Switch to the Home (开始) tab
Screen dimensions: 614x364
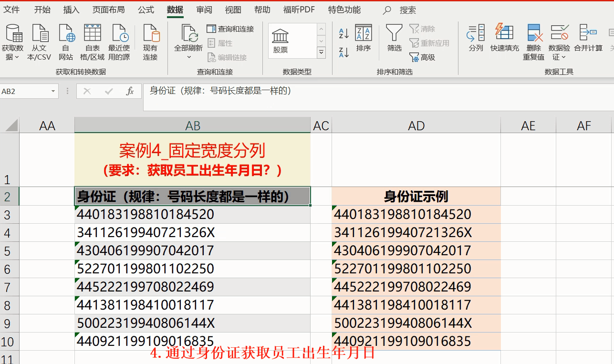click(x=42, y=10)
